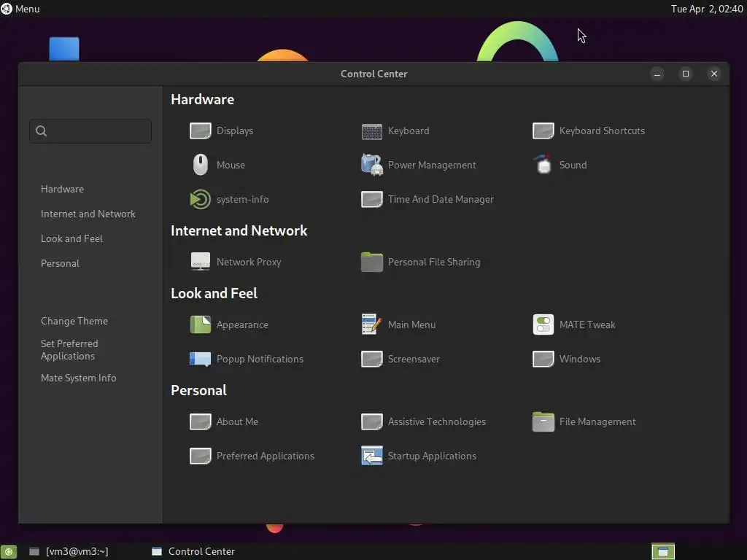Screen dimensions: 747x560
Task: Click the workspace switcher in bottom right
Action: [663, 551]
